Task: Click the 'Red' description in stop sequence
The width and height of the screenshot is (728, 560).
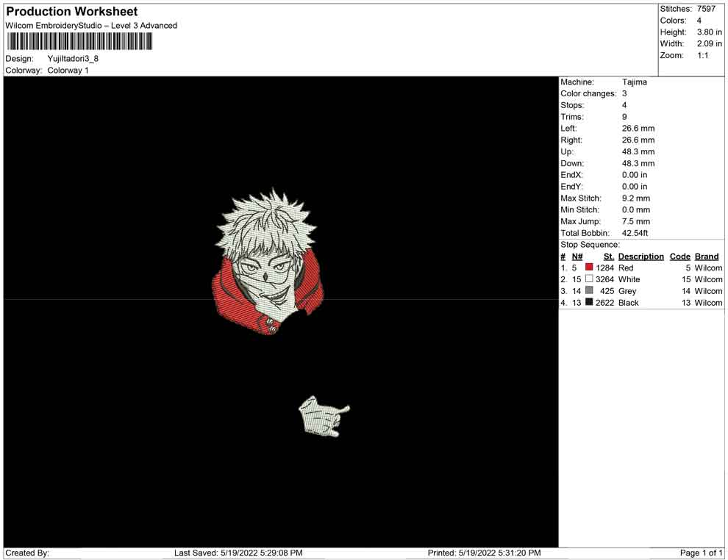Action: (625, 268)
